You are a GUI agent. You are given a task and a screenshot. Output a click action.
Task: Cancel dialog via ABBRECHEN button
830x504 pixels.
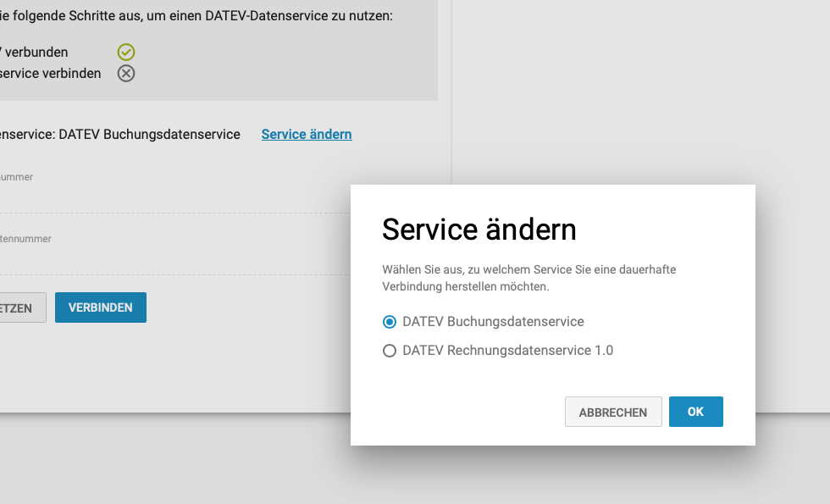(613, 412)
